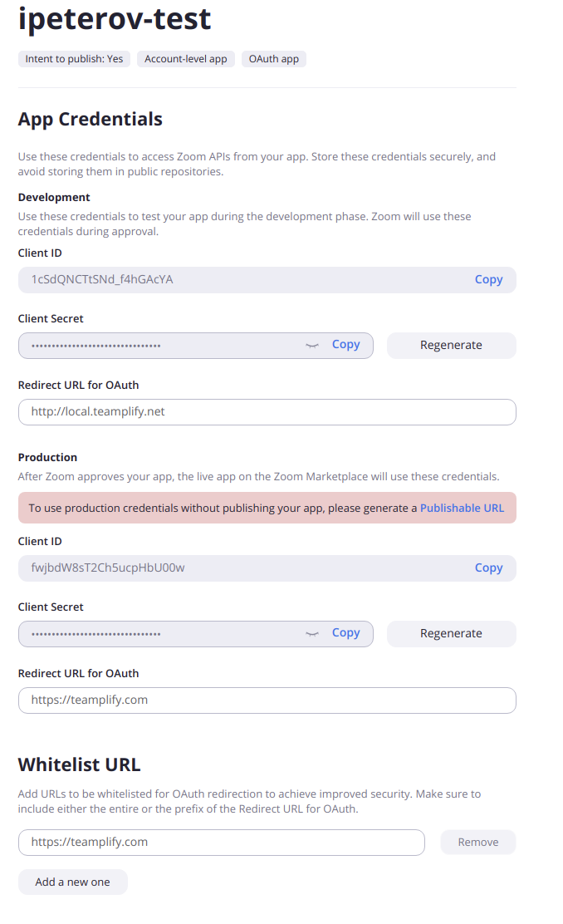This screenshot has width=563, height=924.
Task: Copy the Production Client ID
Action: tap(488, 568)
